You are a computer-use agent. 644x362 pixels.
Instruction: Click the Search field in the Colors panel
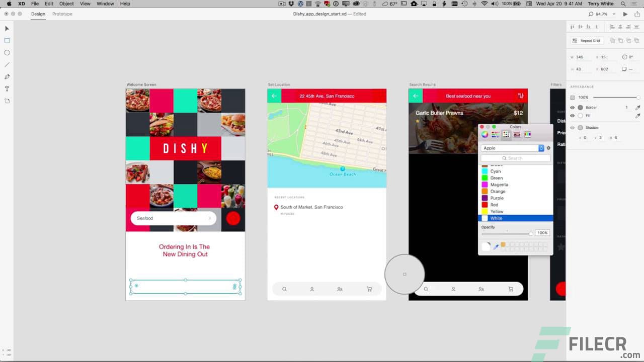[516, 157]
